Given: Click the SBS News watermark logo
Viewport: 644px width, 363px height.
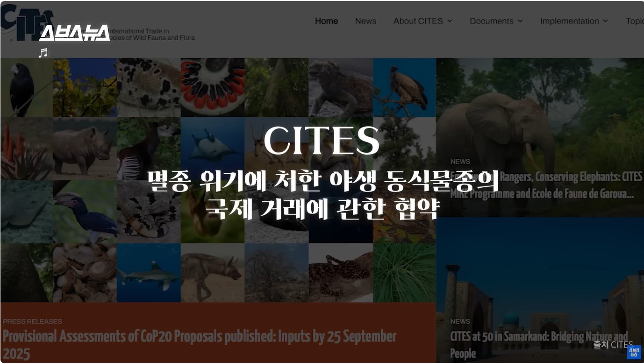Looking at the screenshot, I should tap(74, 33).
